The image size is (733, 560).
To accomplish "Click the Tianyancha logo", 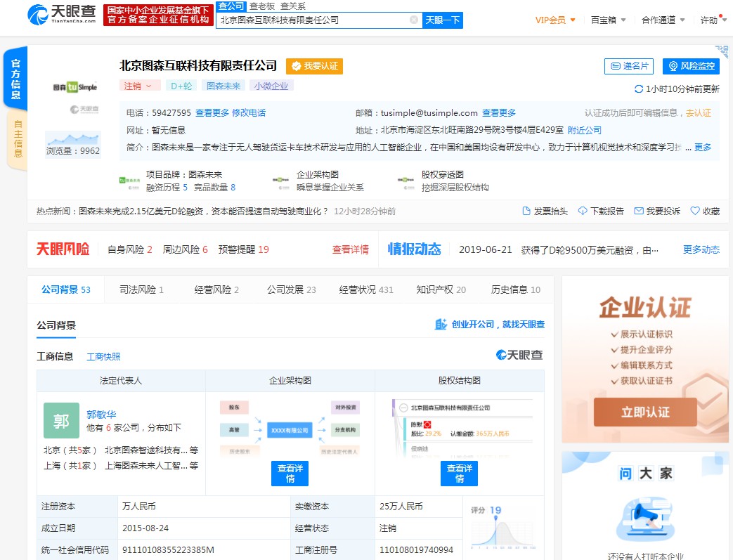I will point(62,15).
